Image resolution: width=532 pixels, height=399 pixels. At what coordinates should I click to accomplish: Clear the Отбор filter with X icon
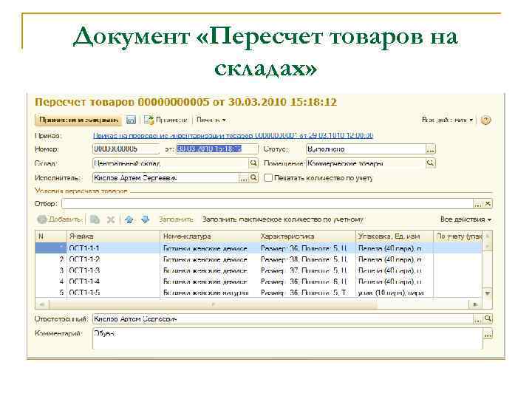pyautogui.click(x=488, y=204)
